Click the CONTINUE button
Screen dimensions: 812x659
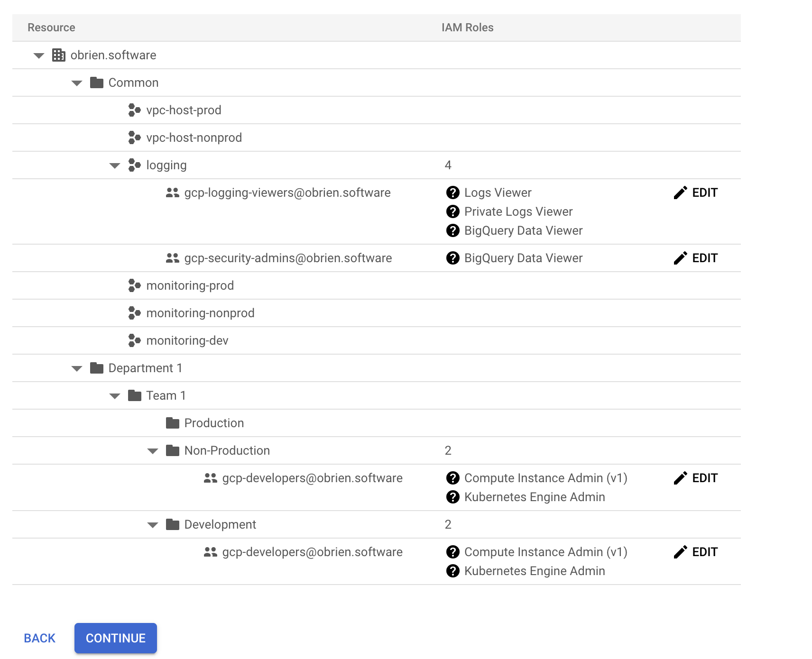point(115,638)
